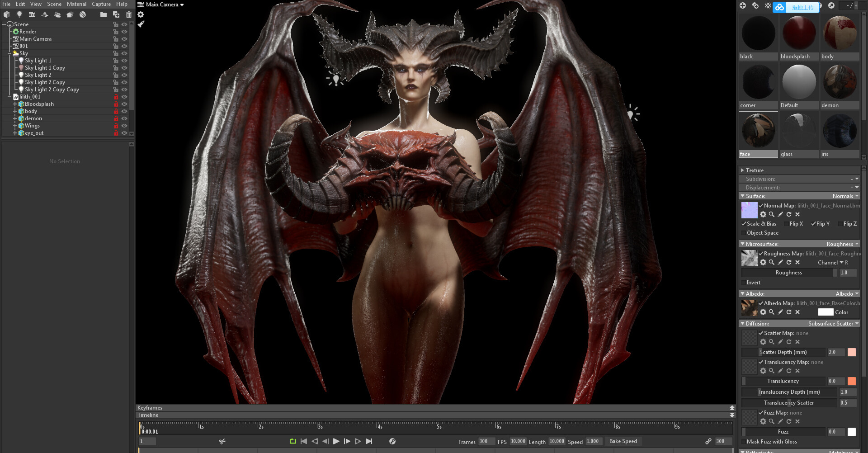
Task: Jump to the last frame of the timeline
Action: [x=369, y=441]
